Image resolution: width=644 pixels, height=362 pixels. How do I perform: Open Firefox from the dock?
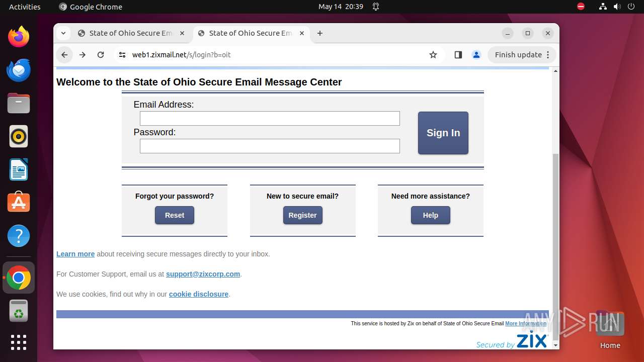pos(19,37)
